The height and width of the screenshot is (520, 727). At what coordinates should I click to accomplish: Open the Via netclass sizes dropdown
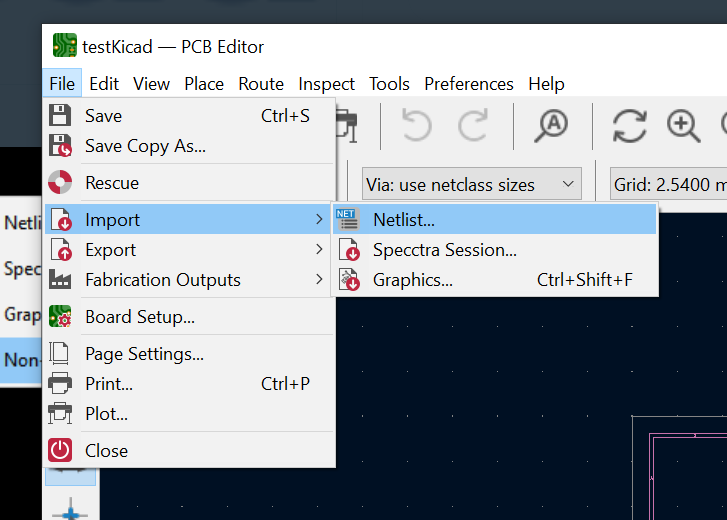coord(472,184)
